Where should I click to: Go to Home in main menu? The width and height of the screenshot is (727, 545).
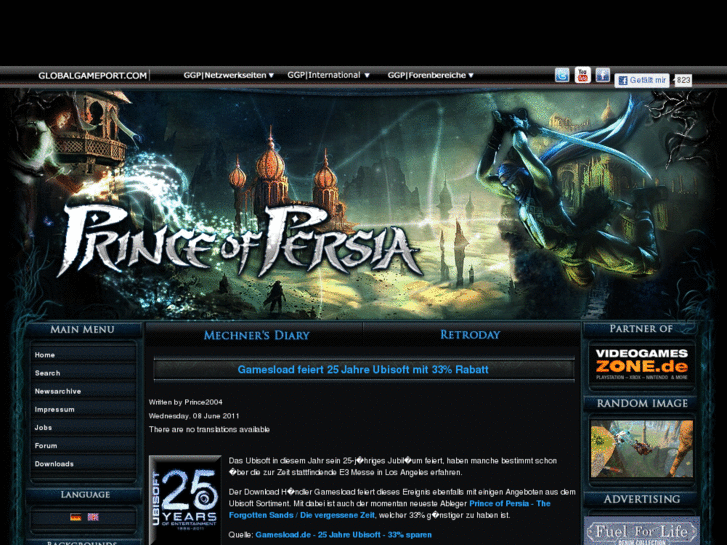pos(83,355)
